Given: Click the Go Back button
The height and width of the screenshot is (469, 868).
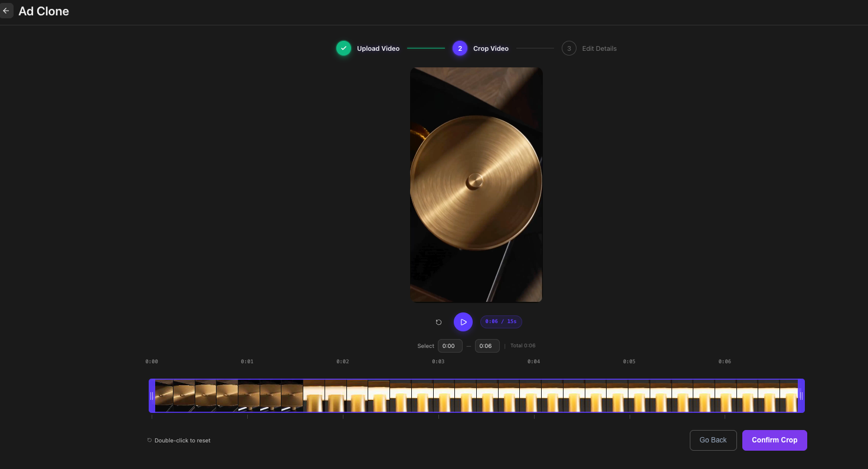Looking at the screenshot, I should coord(713,440).
